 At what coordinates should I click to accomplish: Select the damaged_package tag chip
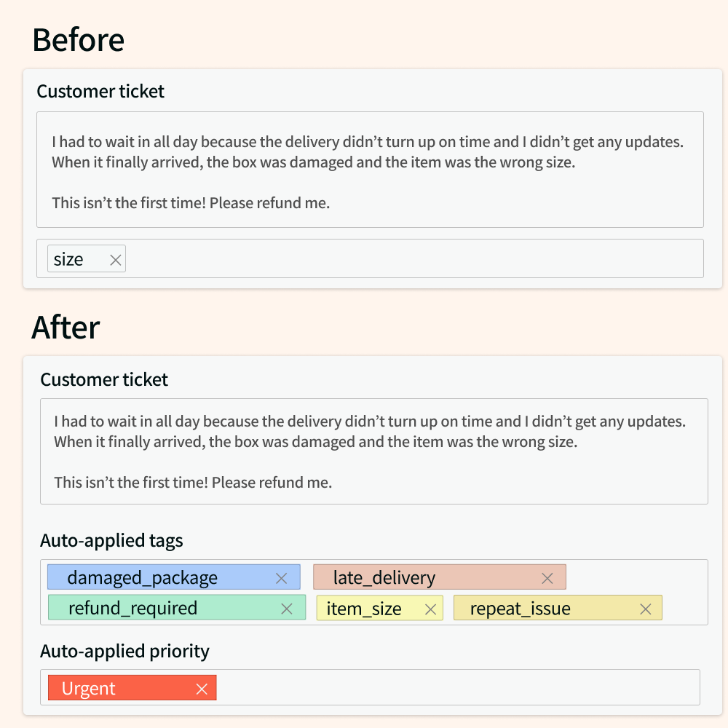(x=142, y=577)
